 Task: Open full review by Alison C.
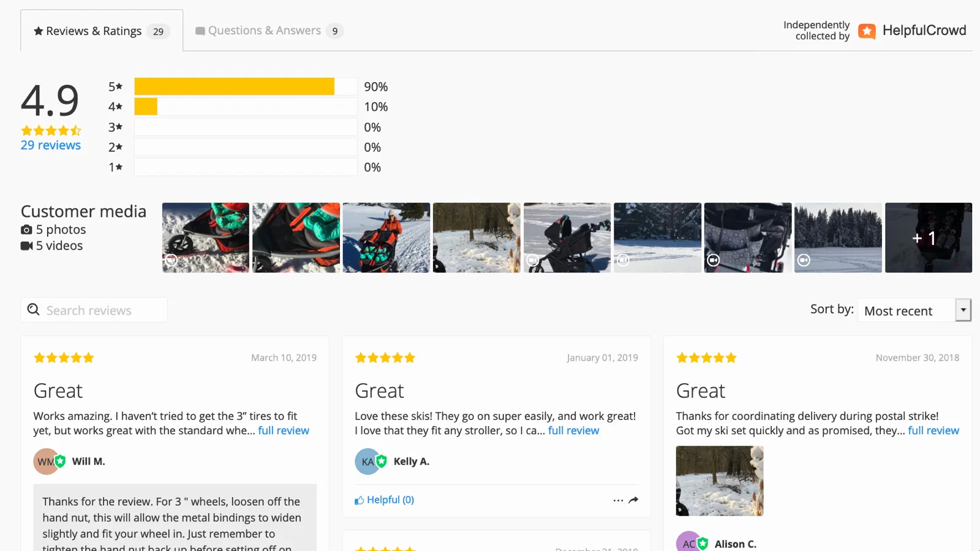933,430
